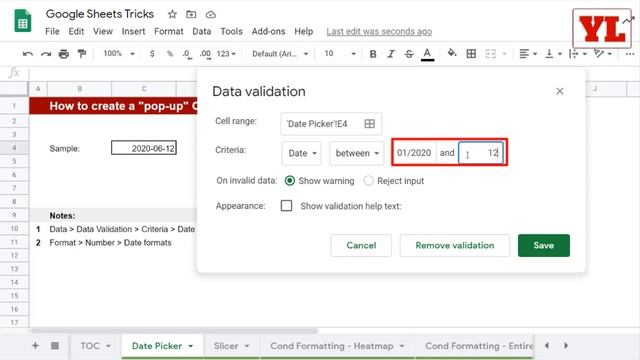
Task: Open text rotation options
Action: click(602, 54)
